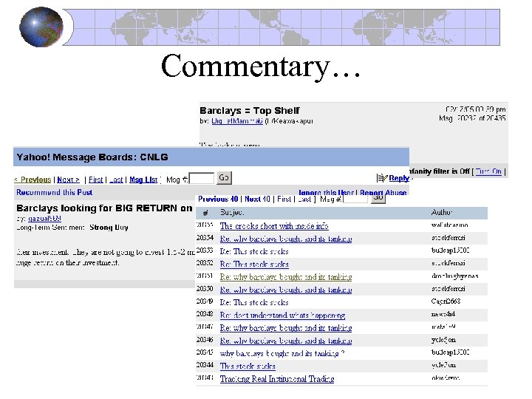Click the '#' column header

click(205, 213)
